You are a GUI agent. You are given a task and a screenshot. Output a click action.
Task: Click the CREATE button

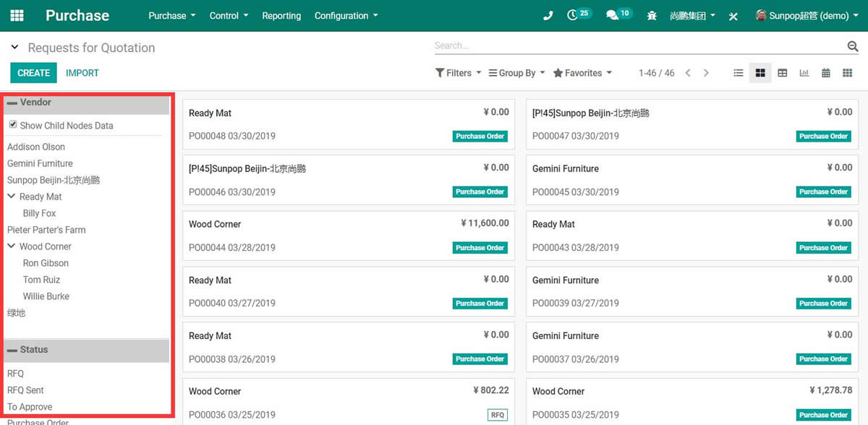tap(33, 73)
